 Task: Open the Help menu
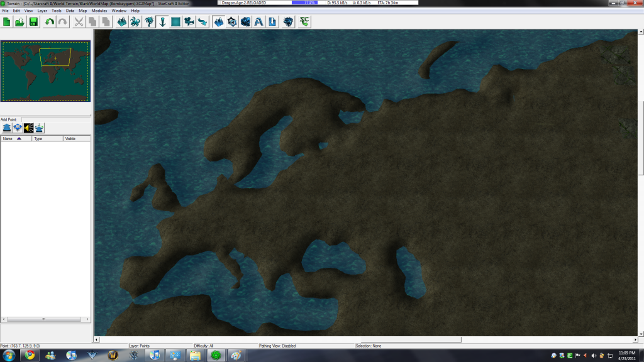135,11
